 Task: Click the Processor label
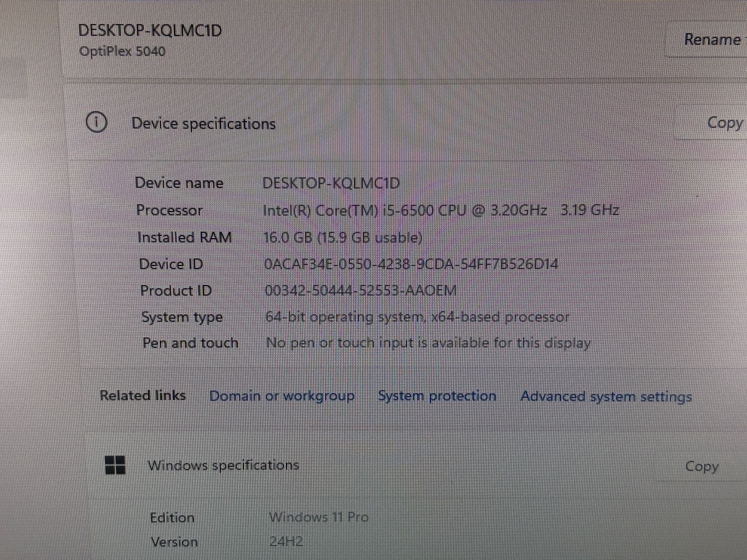click(x=169, y=210)
